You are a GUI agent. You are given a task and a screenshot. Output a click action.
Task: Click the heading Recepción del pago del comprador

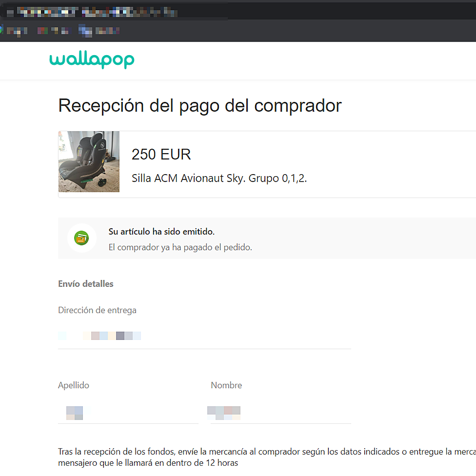coord(200,105)
